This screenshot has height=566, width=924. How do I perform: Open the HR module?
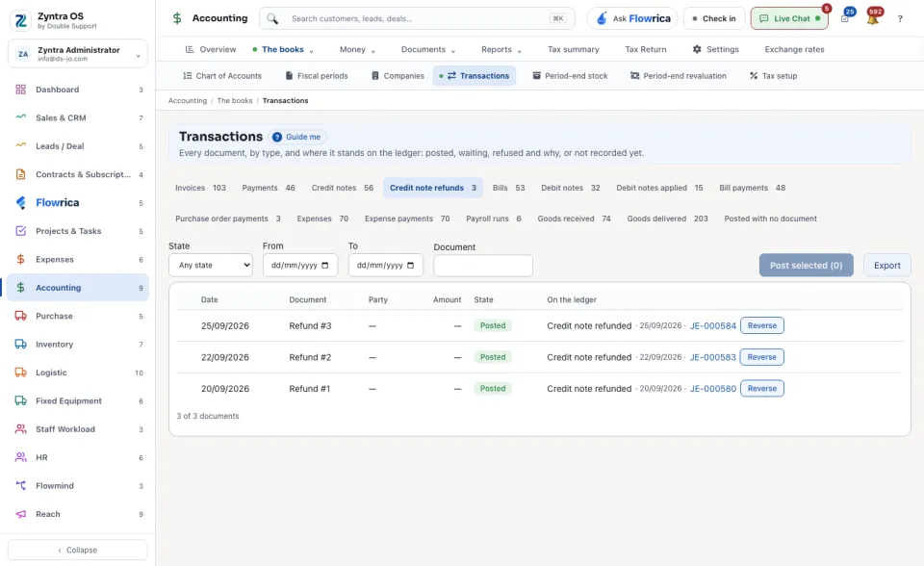coord(78,457)
